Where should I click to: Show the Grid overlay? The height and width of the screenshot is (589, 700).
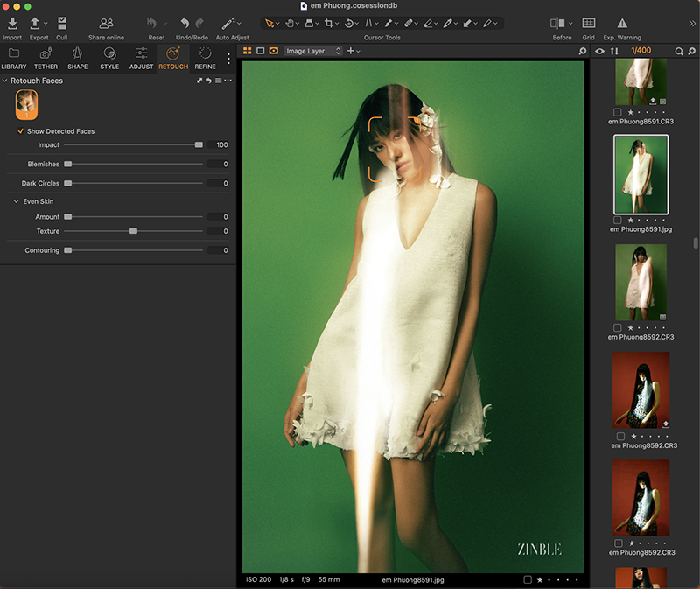[589, 24]
